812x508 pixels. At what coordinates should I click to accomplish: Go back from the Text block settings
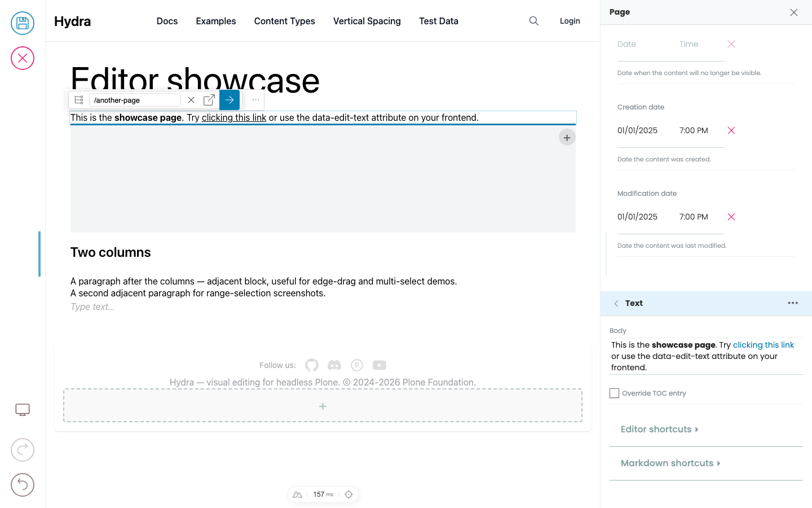[616, 304]
